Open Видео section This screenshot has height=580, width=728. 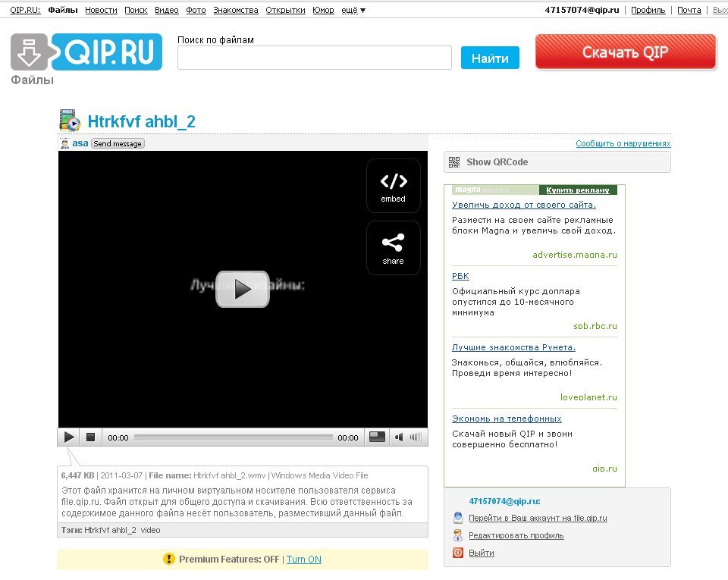[167, 10]
